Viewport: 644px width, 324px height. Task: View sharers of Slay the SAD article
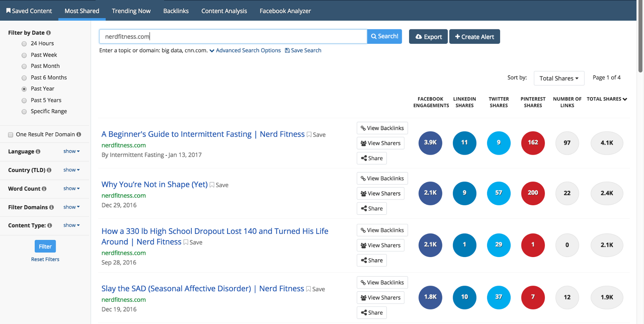(380, 298)
